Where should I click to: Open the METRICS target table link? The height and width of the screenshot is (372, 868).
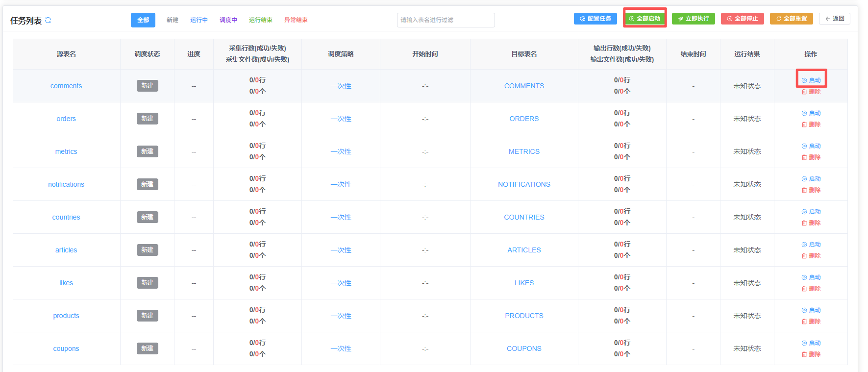tap(524, 151)
